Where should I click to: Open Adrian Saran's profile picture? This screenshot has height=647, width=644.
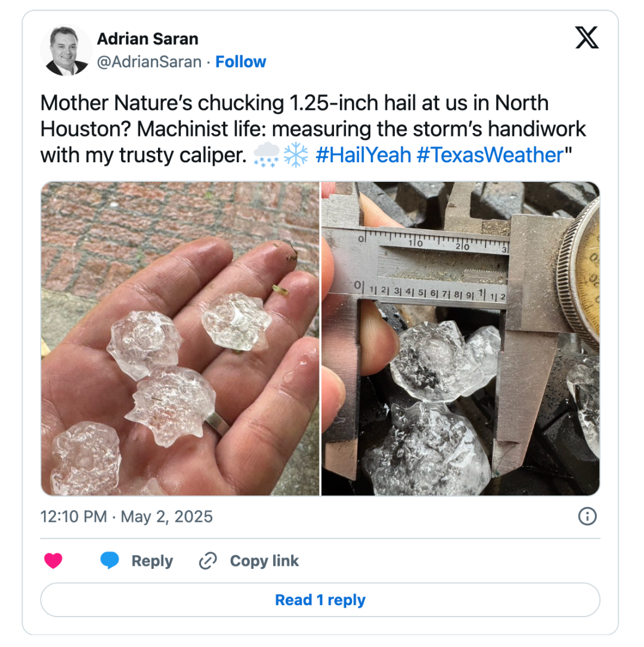coord(66,50)
